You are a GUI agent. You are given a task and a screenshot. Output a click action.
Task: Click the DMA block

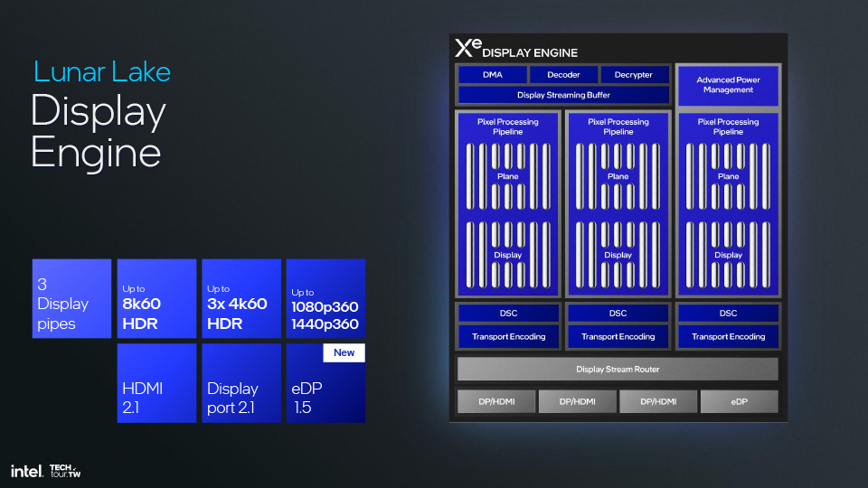click(492, 75)
